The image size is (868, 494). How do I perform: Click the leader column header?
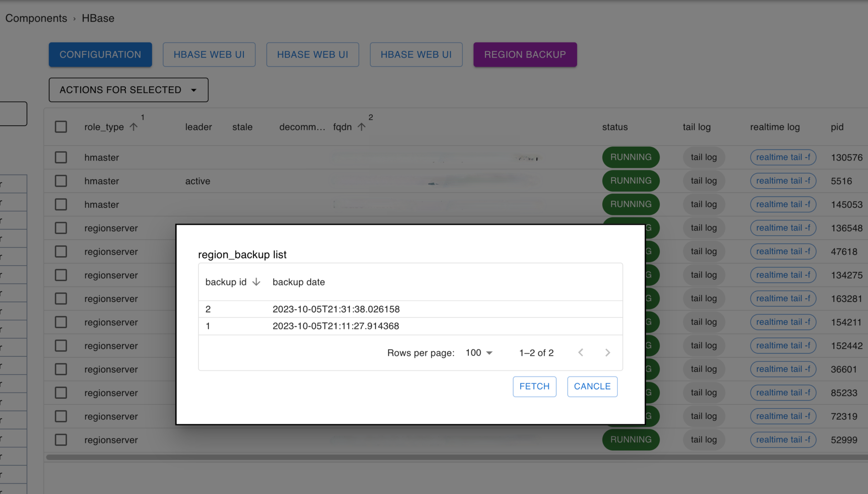coord(198,127)
